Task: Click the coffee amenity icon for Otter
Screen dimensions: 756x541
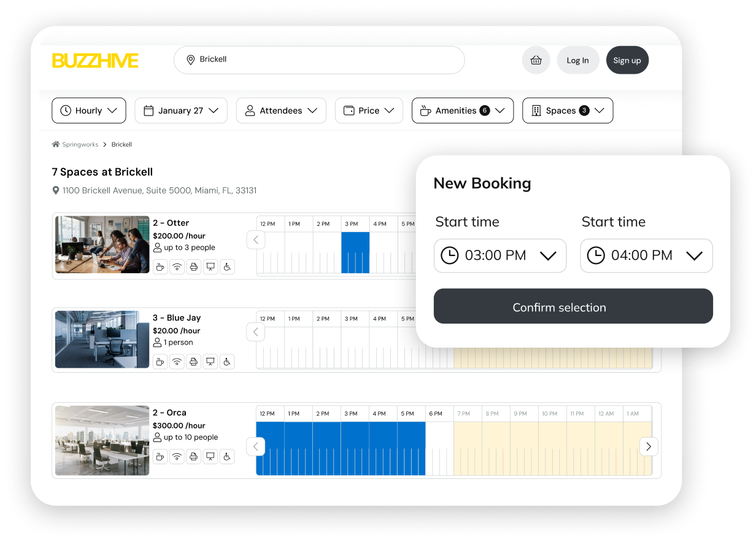Action: click(160, 267)
